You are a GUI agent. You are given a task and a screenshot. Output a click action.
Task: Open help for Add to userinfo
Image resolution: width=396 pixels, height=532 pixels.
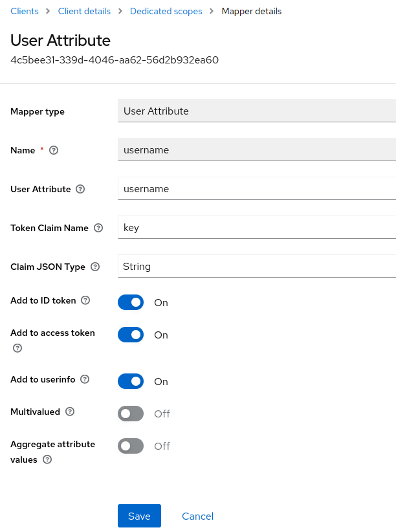click(84, 379)
